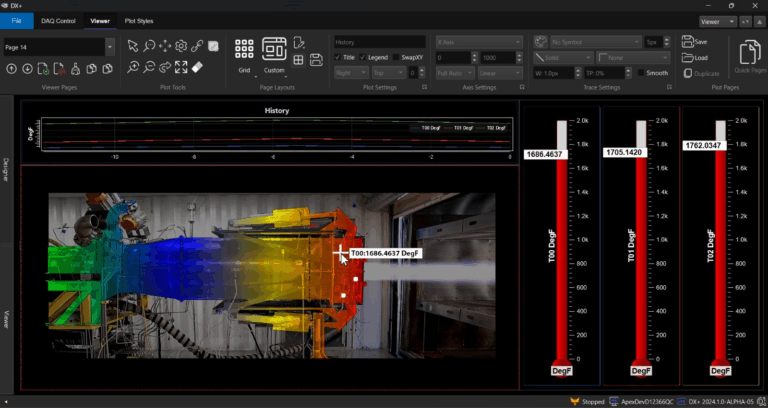The width and height of the screenshot is (768, 408).
Task: Click the Save button in Plot Pages
Action: click(x=694, y=42)
